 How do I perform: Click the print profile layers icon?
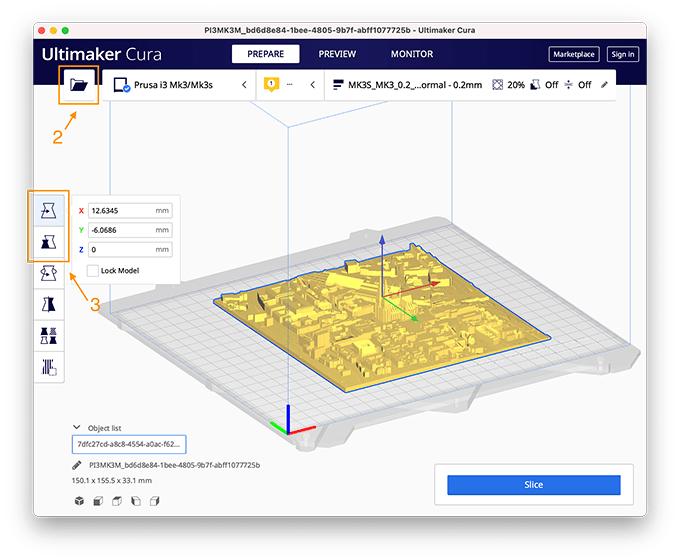click(x=338, y=85)
